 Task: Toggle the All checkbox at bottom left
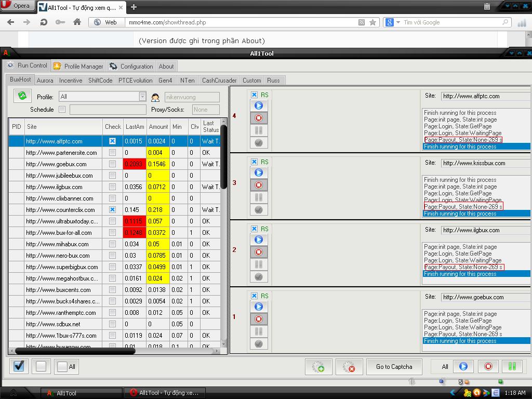click(x=62, y=366)
